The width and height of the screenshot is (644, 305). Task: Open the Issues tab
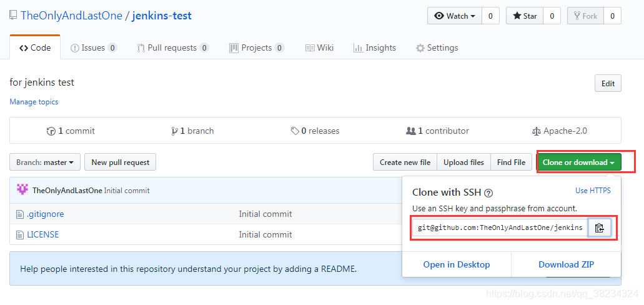coord(94,48)
